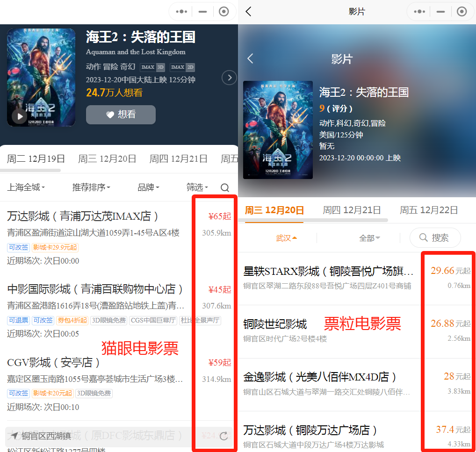The width and height of the screenshot is (476, 452).
Task: Select 周三 12月20日 tab in the Maoyan panel
Action: point(107,159)
